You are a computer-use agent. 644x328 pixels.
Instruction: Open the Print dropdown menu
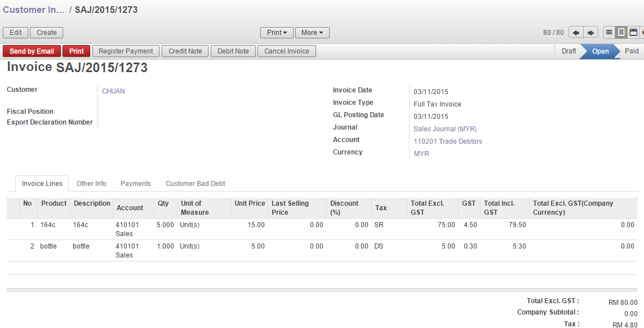(276, 32)
